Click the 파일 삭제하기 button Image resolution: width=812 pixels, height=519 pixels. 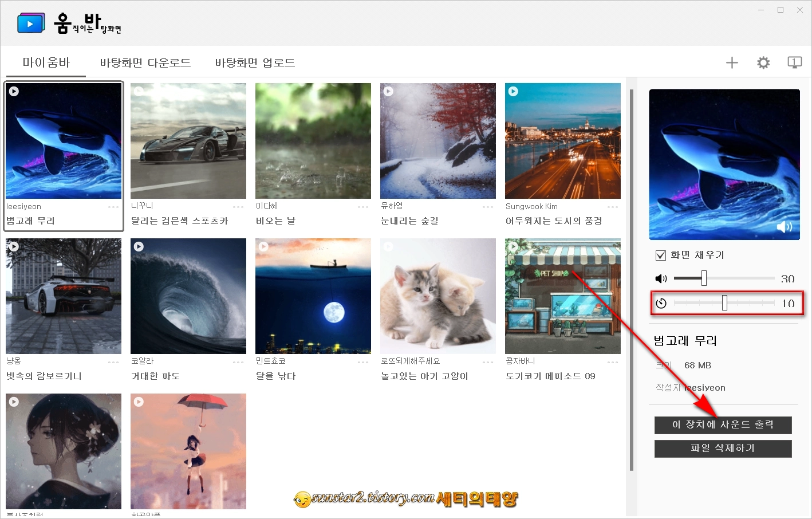pos(723,449)
